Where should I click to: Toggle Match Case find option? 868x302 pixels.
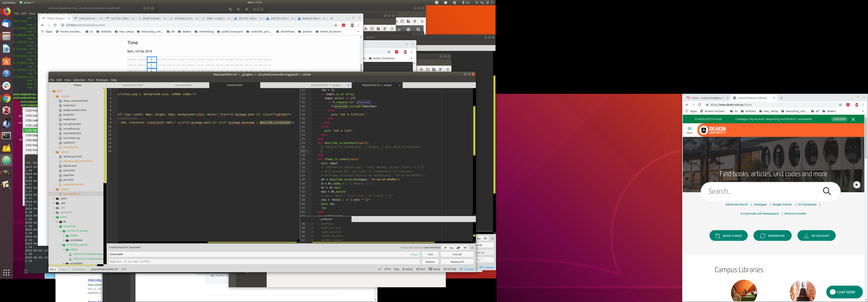click(451, 248)
